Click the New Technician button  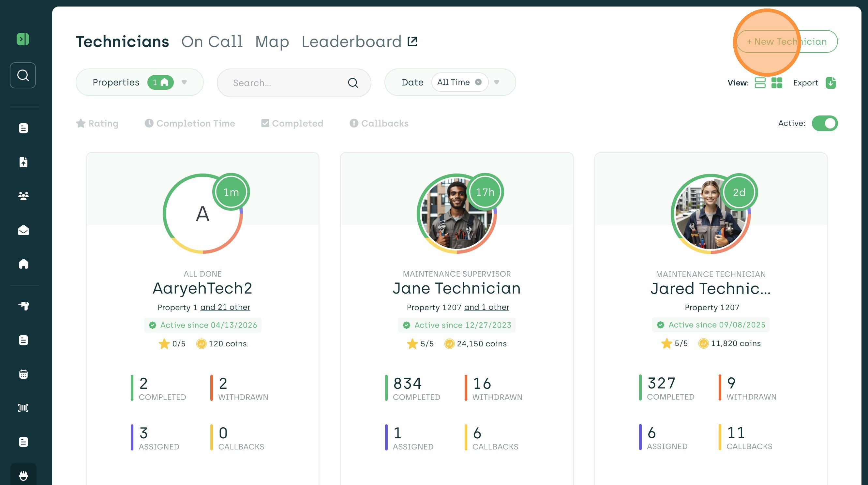click(x=787, y=41)
